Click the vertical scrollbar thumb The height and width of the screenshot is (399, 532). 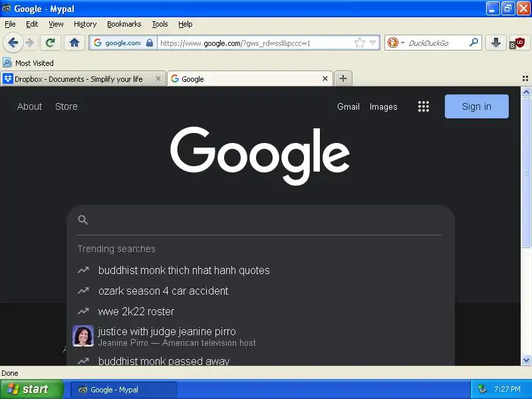coord(526,173)
